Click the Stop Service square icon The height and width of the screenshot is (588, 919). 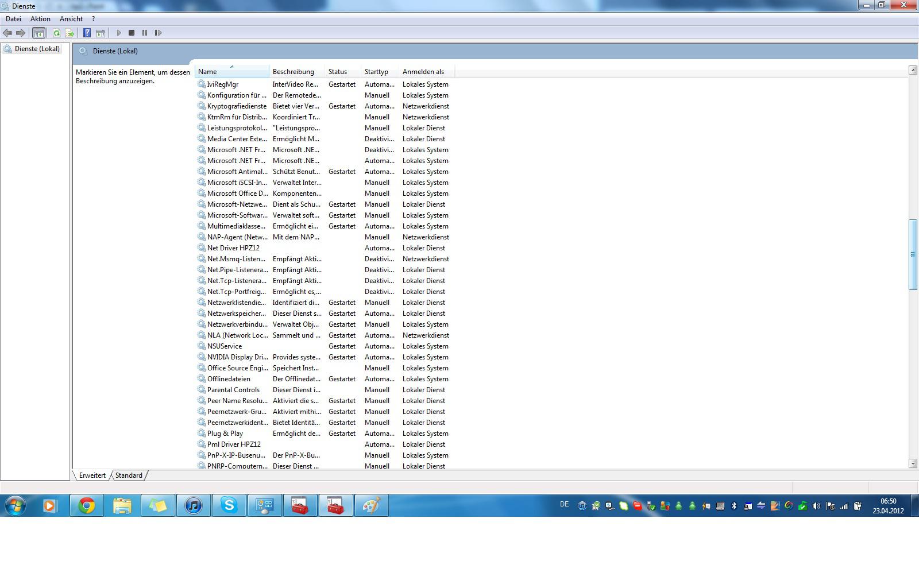pyautogui.click(x=132, y=33)
